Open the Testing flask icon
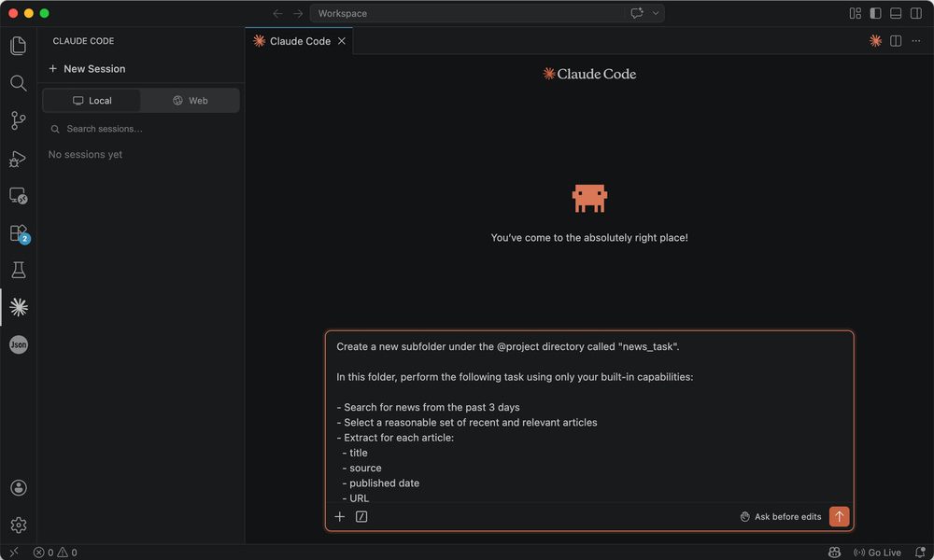 [x=18, y=270]
